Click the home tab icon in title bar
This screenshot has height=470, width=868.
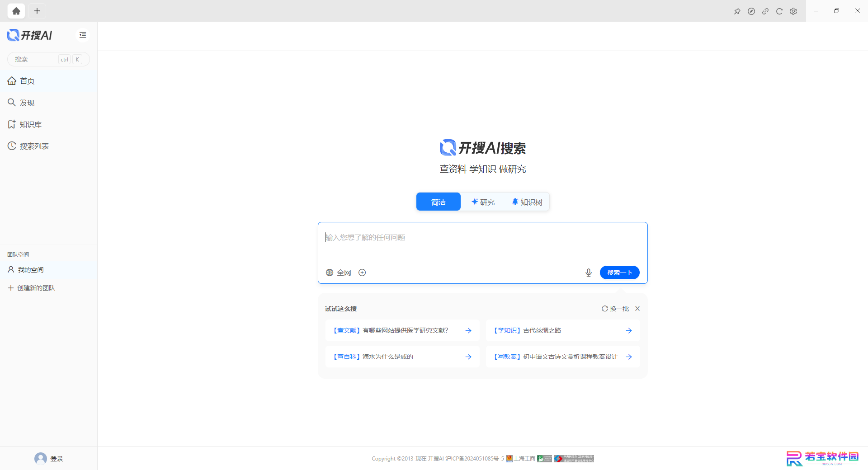tap(16, 11)
